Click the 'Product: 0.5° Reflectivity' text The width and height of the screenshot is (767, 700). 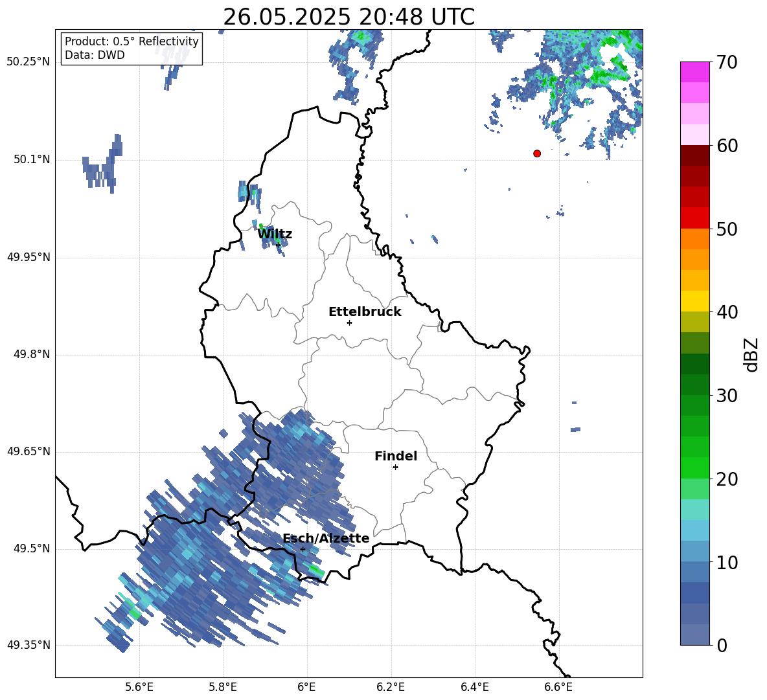(x=132, y=41)
